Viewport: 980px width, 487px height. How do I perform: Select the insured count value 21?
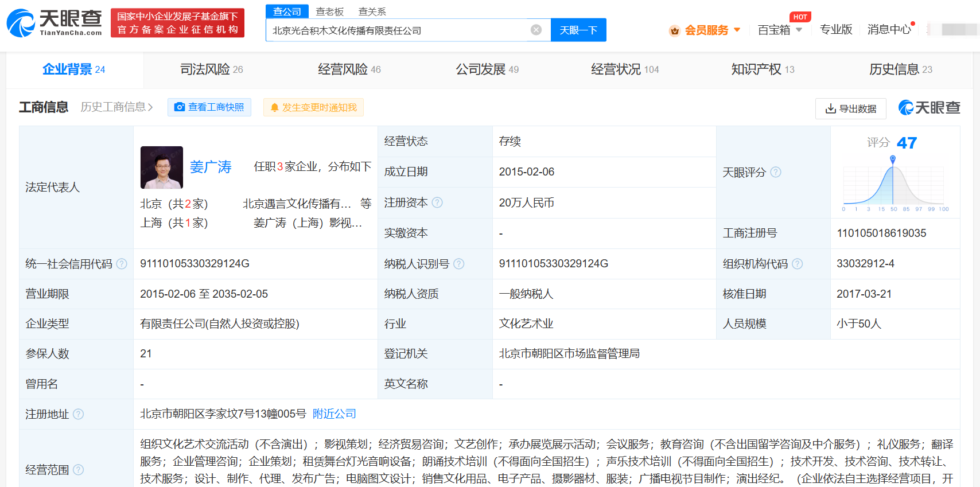coord(146,354)
